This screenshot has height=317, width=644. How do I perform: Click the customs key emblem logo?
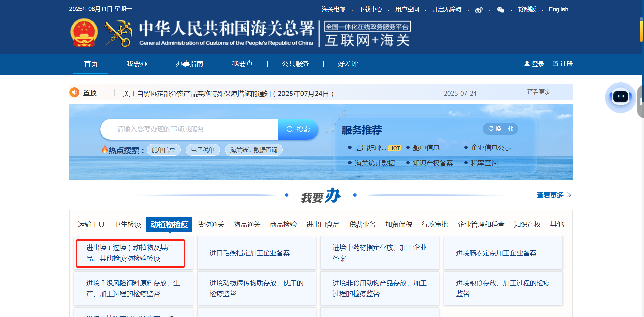[x=118, y=33]
